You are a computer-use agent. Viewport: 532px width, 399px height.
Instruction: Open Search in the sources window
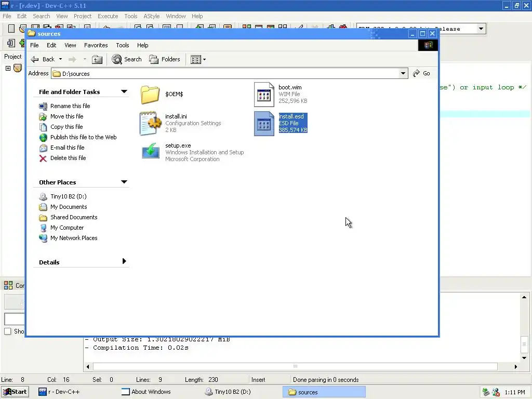pyautogui.click(x=127, y=59)
